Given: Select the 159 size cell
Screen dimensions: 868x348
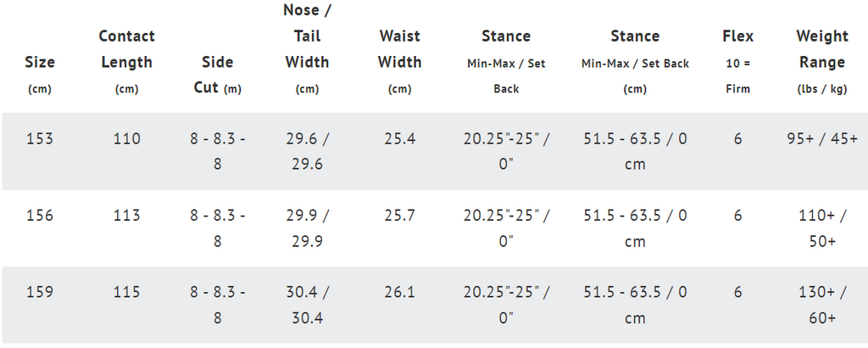Looking at the screenshot, I should tap(40, 292).
